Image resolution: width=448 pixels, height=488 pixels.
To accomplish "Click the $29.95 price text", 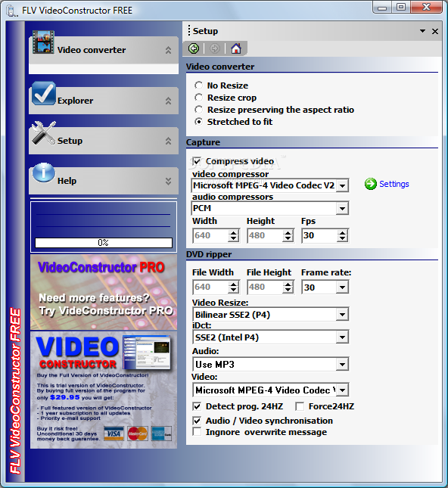I will tap(65, 397).
